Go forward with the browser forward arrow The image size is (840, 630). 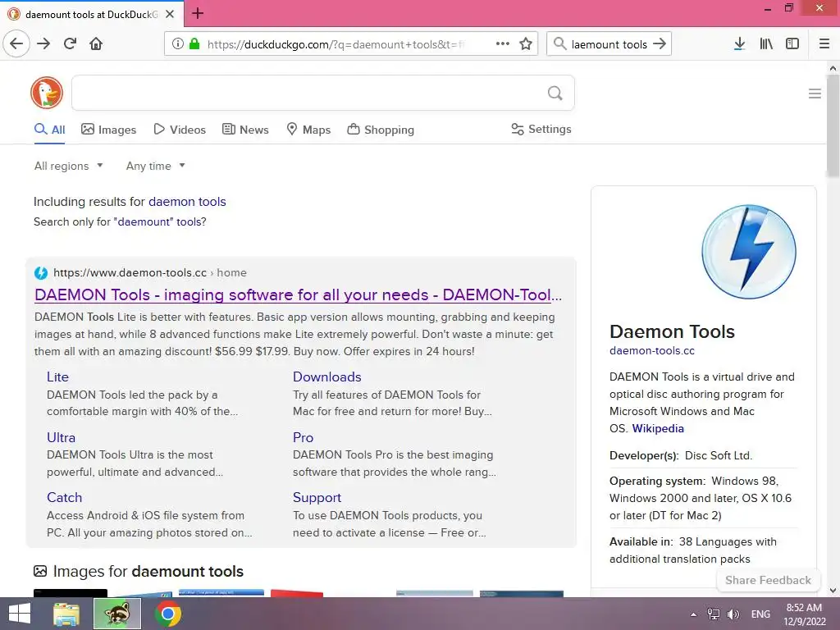(43, 43)
